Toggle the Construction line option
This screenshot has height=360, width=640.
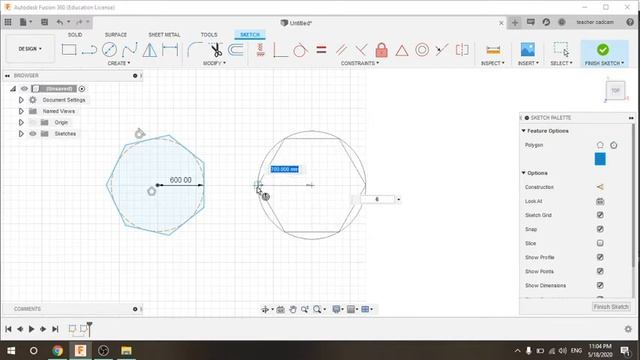coord(600,187)
